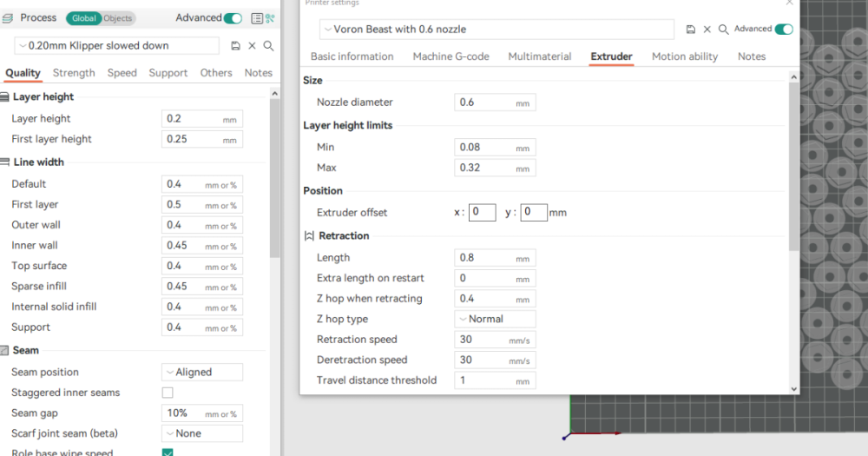
Task: Edit the Retraction speed field
Action: [x=495, y=340]
